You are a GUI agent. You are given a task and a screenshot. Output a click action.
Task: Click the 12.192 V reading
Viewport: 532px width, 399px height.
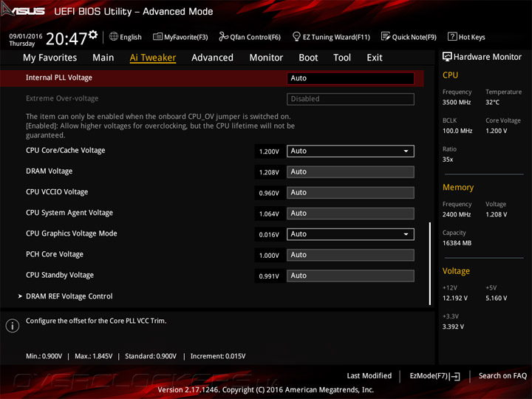(455, 298)
